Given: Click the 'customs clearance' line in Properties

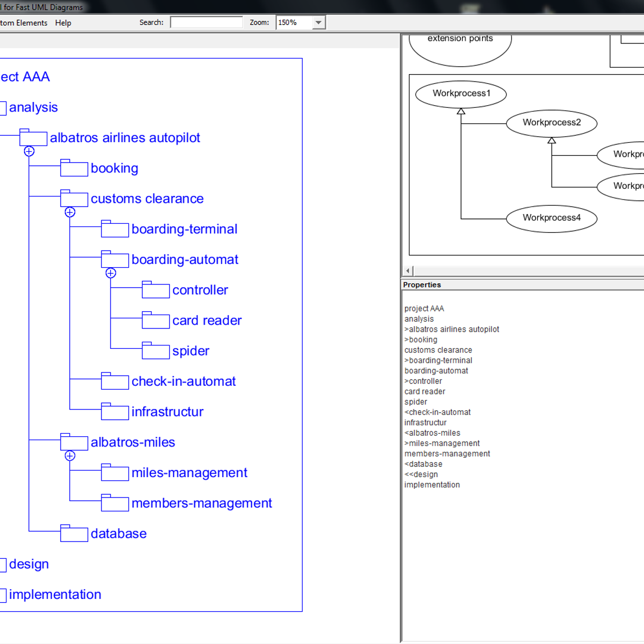Looking at the screenshot, I should (x=438, y=350).
